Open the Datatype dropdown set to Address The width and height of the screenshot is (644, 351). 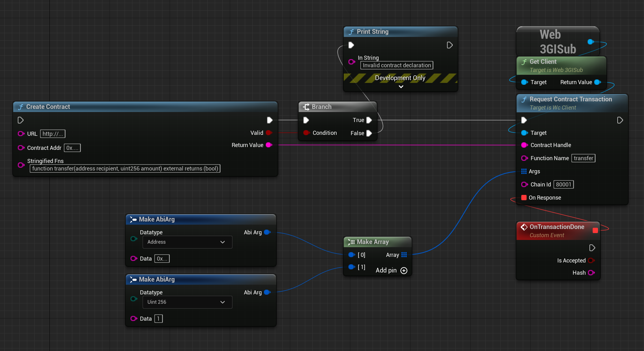(187, 242)
